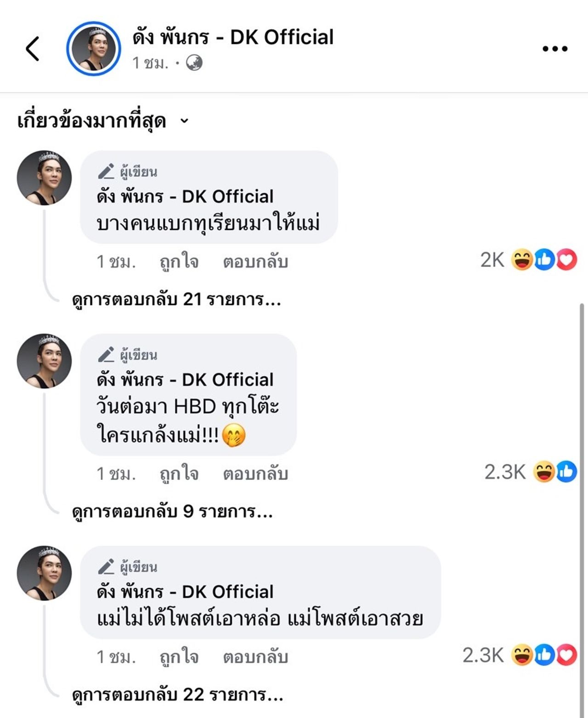
Task: Tap the avatar beside the first comment
Action: [44, 178]
